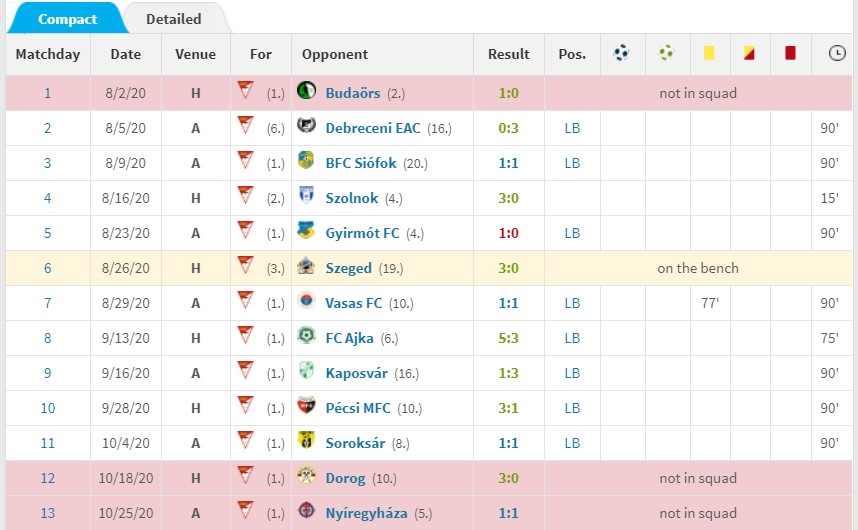Click the Soroksár club crest

click(x=306, y=440)
